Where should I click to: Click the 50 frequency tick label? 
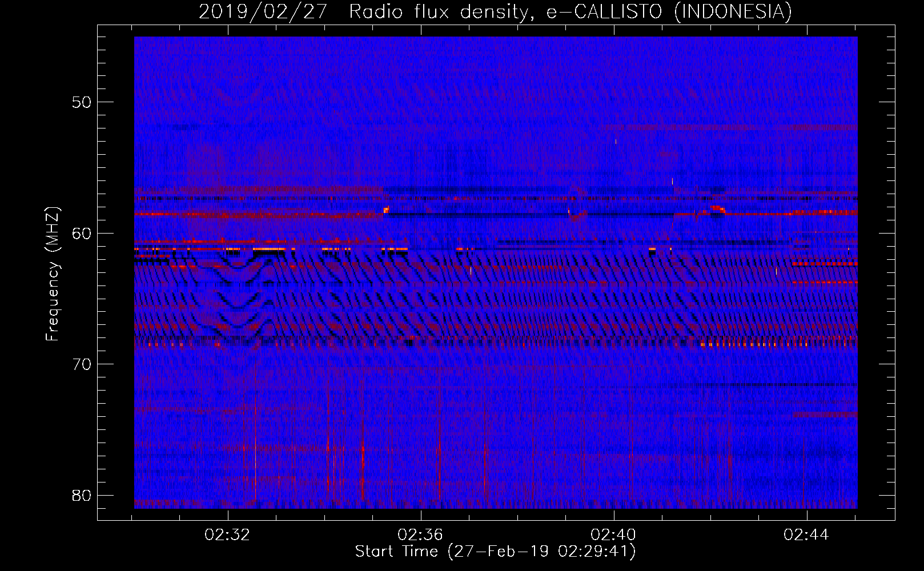point(82,102)
